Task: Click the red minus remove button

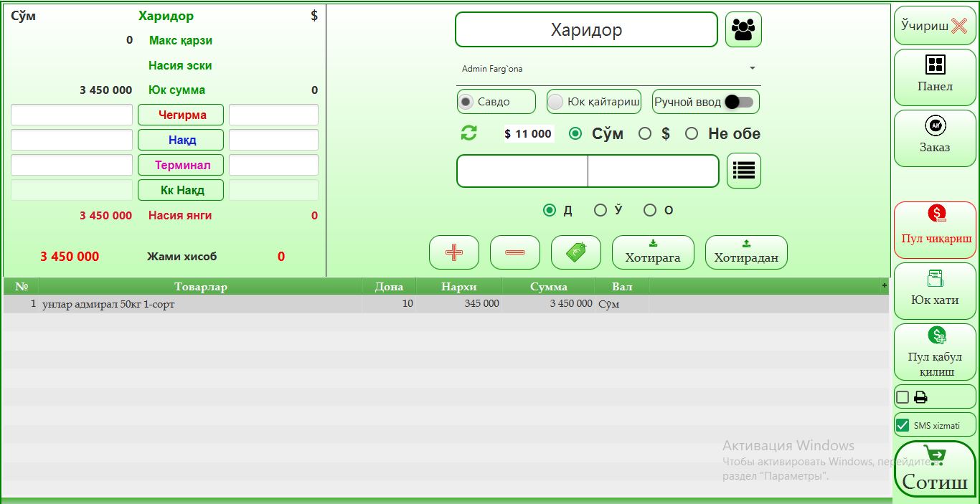Action: (514, 252)
